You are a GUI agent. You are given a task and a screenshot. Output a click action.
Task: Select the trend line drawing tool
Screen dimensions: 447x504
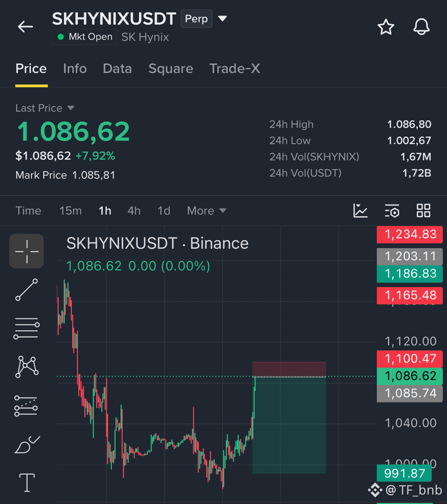26,290
